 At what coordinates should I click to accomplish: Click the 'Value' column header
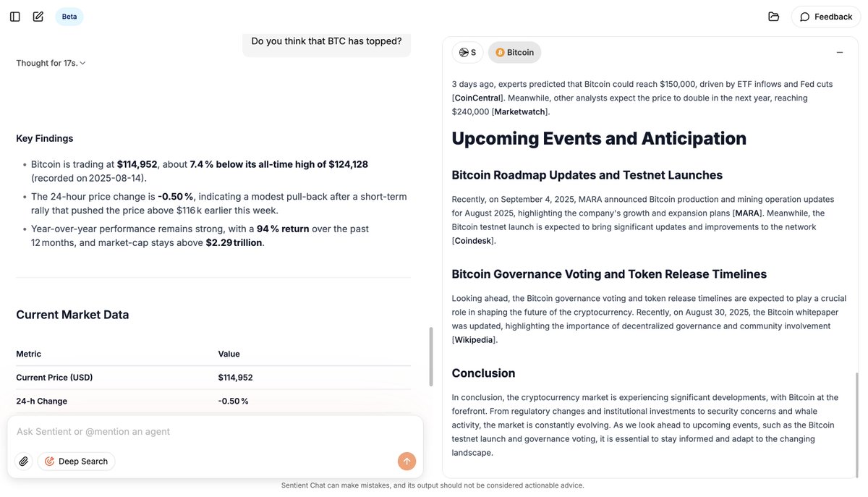coord(229,354)
